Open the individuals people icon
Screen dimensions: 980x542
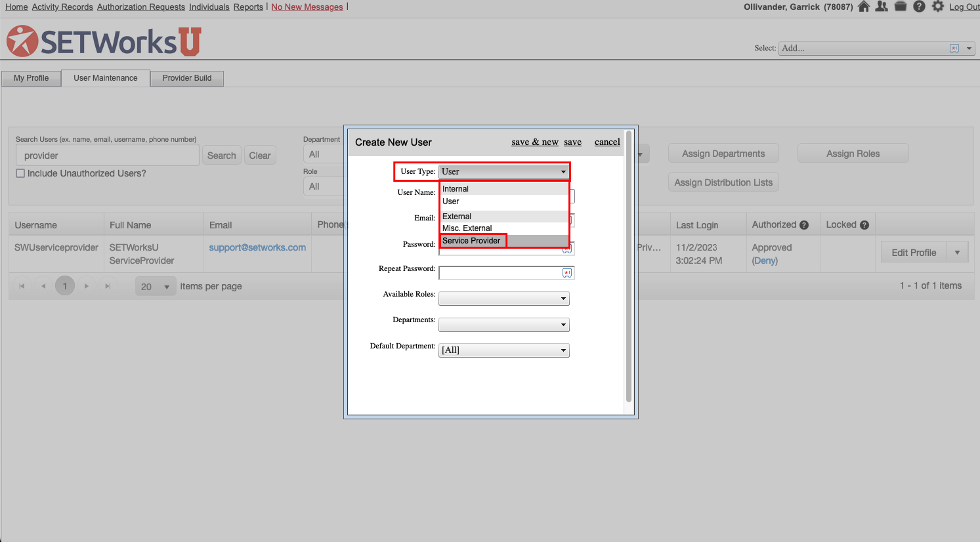point(882,7)
